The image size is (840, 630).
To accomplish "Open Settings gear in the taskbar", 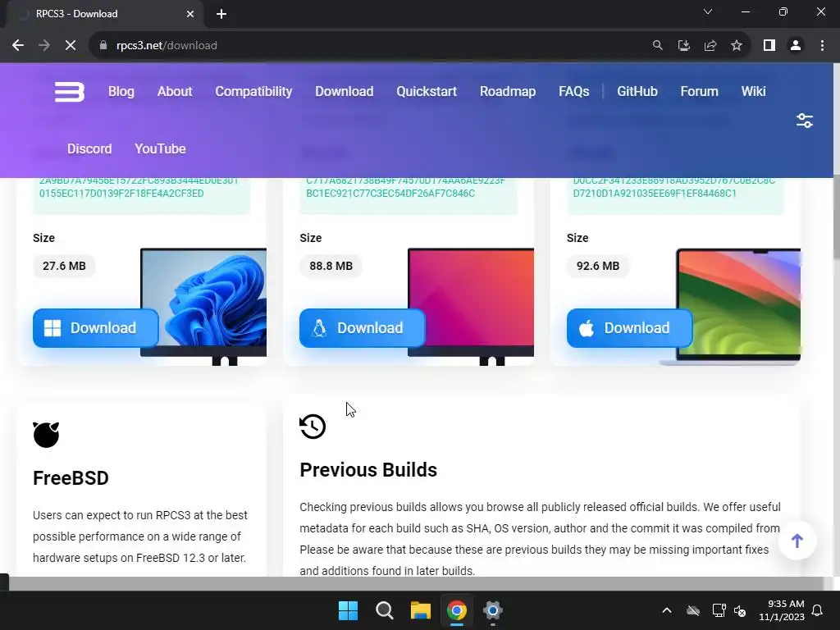I will click(493, 610).
